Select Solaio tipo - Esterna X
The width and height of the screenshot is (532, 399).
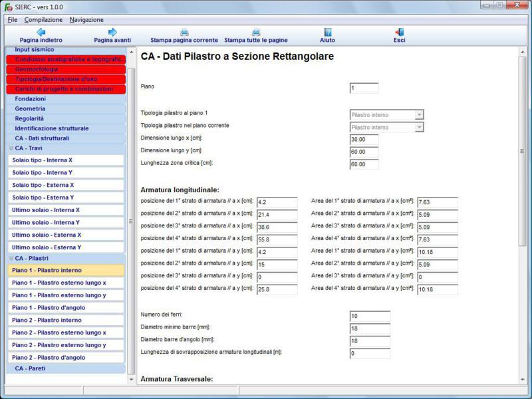[x=66, y=186]
